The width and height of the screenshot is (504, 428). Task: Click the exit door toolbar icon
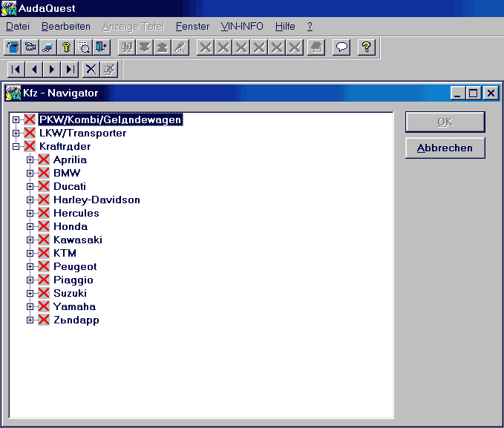point(102,47)
